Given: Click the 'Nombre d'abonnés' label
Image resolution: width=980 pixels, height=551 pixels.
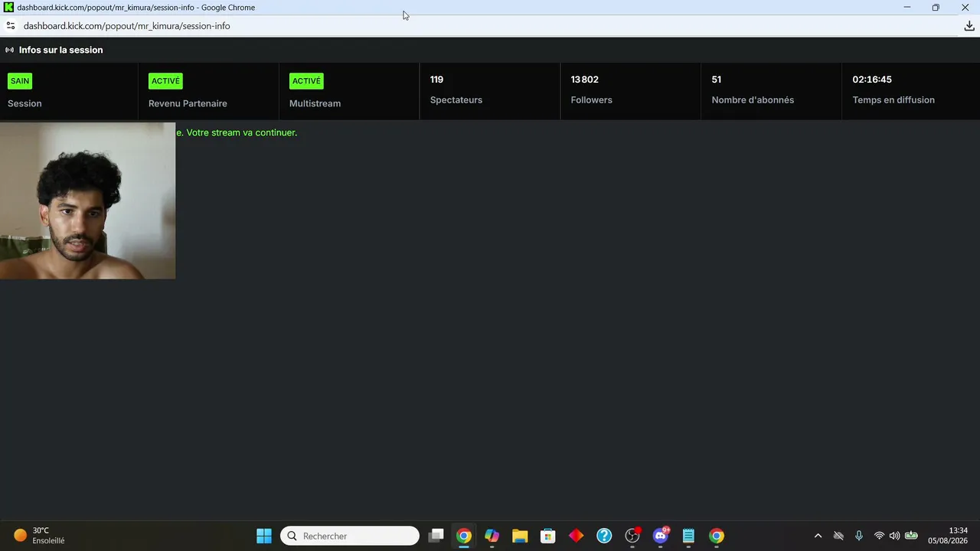Looking at the screenshot, I should 753,99.
